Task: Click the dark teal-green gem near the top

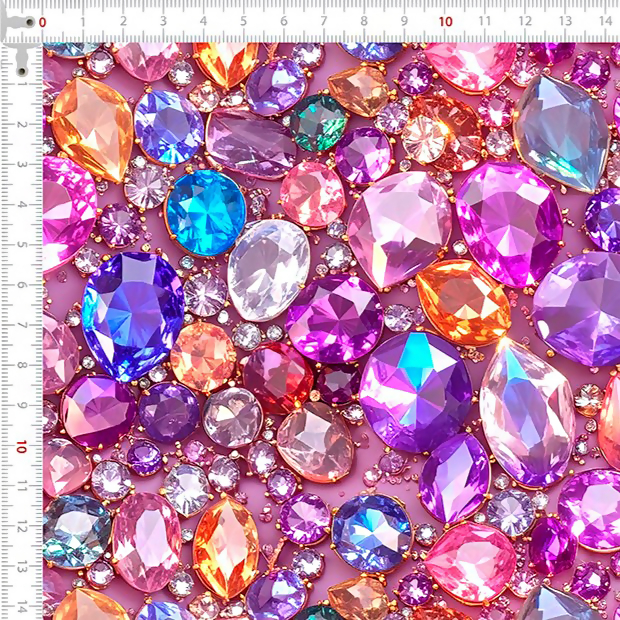Action: (x=319, y=122)
